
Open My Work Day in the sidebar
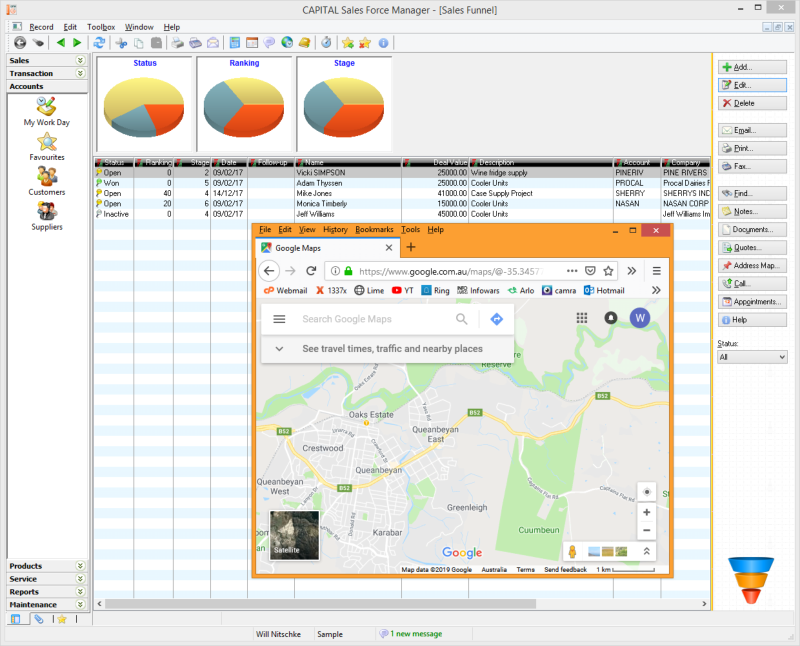click(x=46, y=112)
